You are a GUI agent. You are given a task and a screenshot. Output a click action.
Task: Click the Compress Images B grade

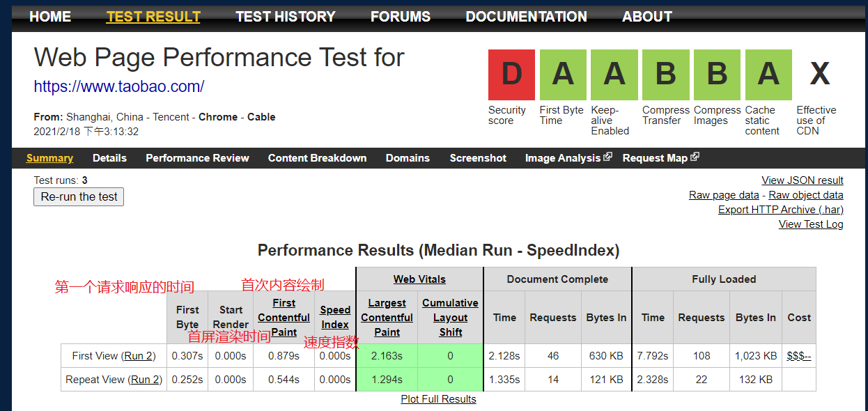point(718,75)
